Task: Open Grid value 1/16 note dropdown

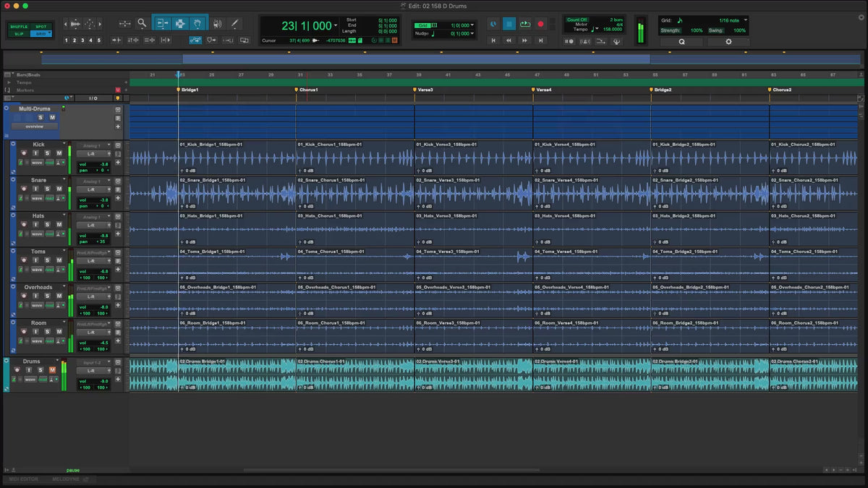Action: (732, 20)
